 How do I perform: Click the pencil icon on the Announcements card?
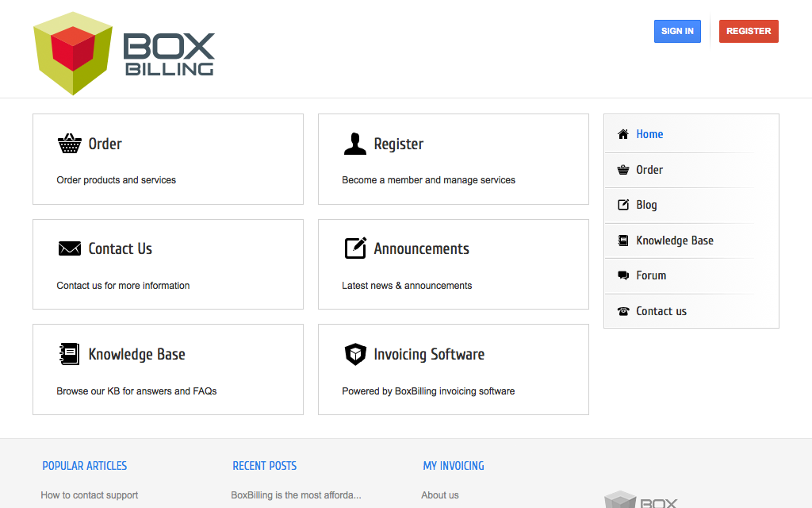(x=354, y=248)
